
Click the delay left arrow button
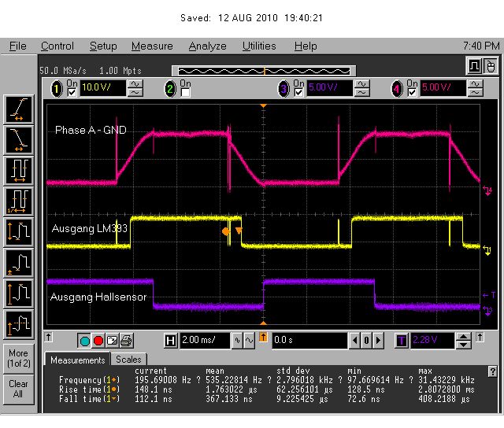(x=354, y=341)
